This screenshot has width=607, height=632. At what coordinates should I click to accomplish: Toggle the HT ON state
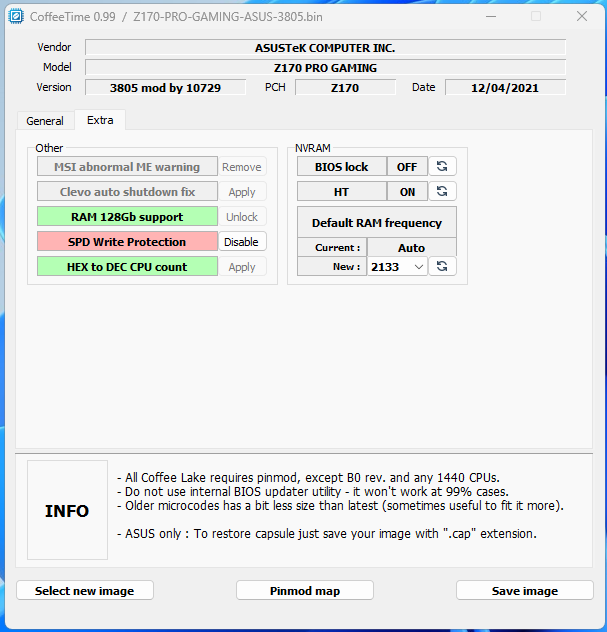coord(407,191)
